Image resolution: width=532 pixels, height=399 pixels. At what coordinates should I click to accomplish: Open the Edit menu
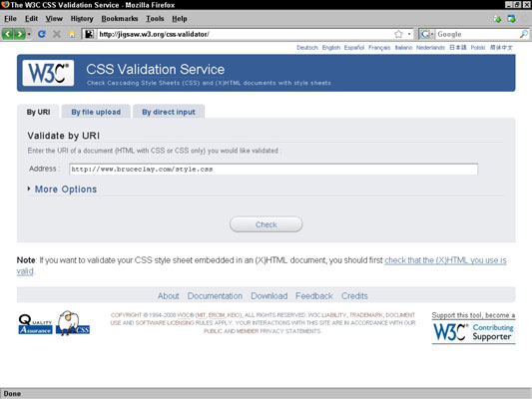coord(31,19)
